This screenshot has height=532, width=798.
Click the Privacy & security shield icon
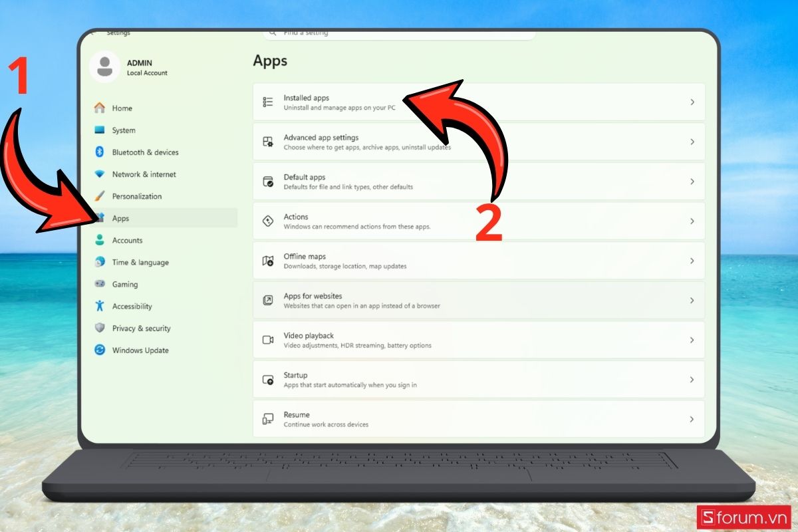[x=100, y=328]
